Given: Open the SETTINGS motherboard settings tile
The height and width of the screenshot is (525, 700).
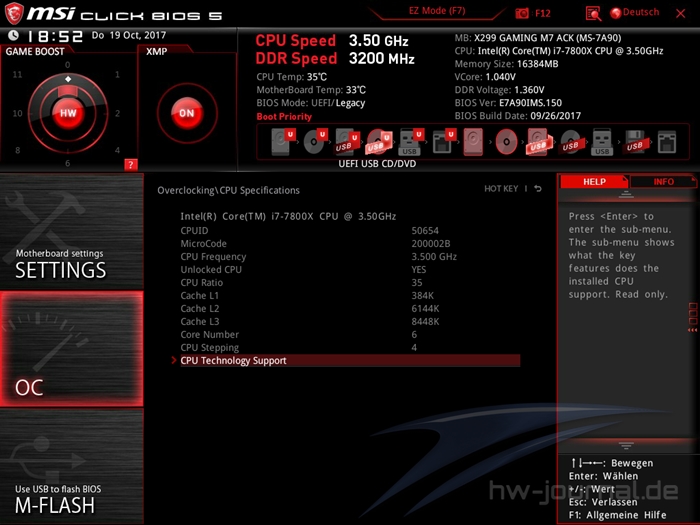Looking at the screenshot, I should 71,231.
